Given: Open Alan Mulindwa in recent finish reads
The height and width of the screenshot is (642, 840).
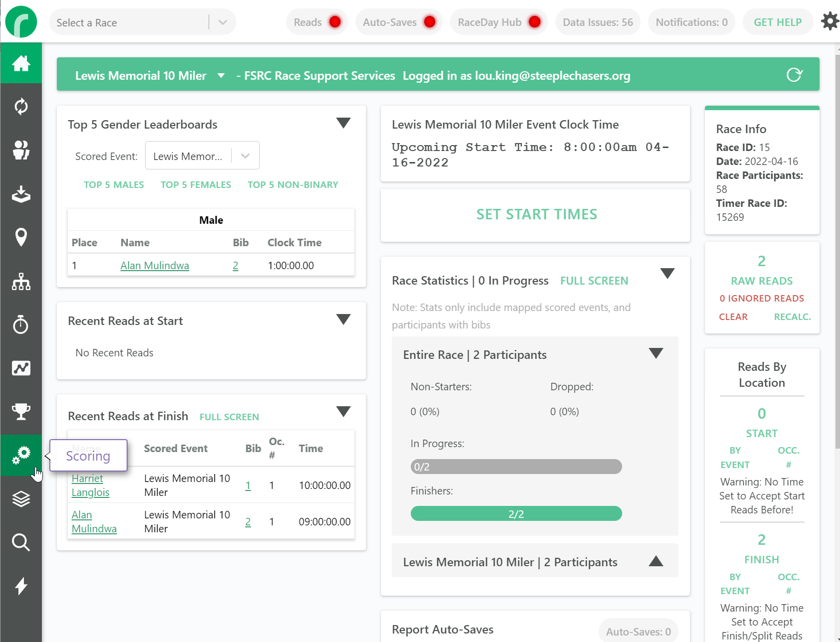Looking at the screenshot, I should click(94, 521).
